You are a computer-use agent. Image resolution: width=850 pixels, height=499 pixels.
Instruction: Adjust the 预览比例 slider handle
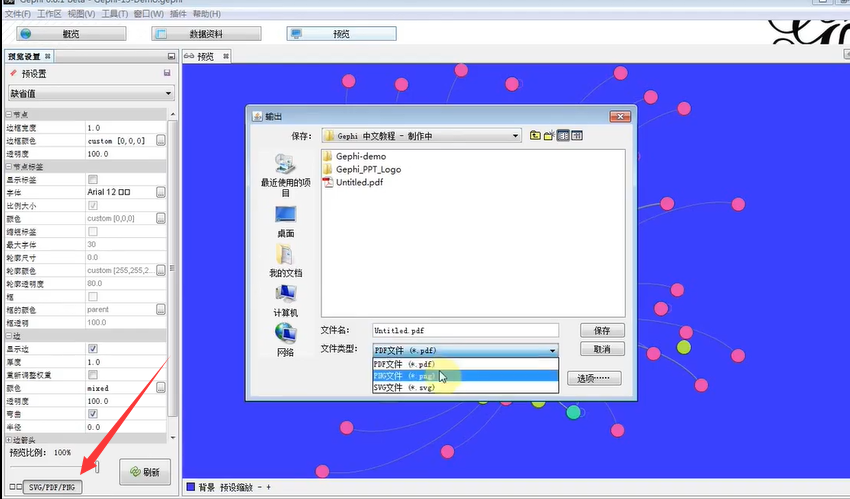pos(97,467)
